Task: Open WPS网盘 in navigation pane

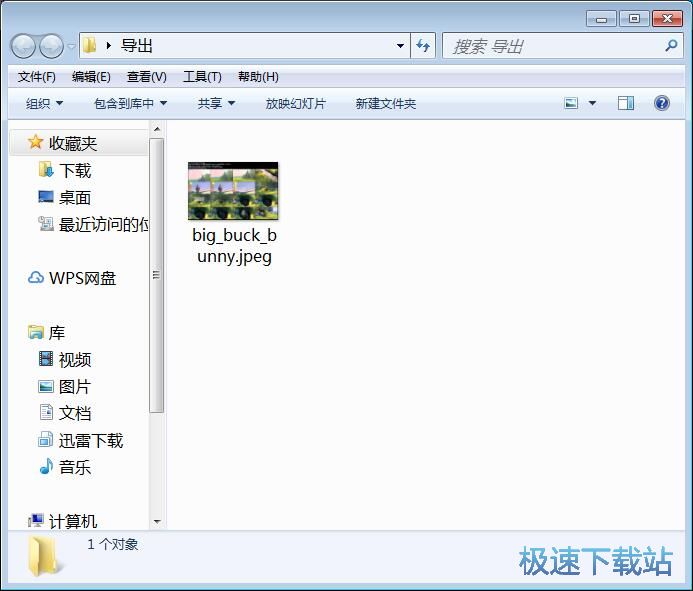Action: 82,278
